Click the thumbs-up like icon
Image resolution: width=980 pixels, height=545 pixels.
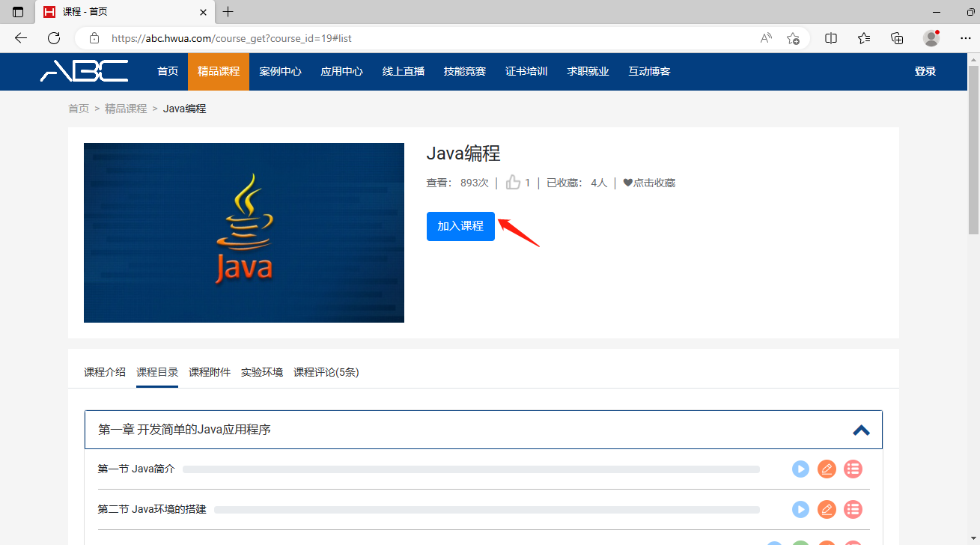pos(513,182)
